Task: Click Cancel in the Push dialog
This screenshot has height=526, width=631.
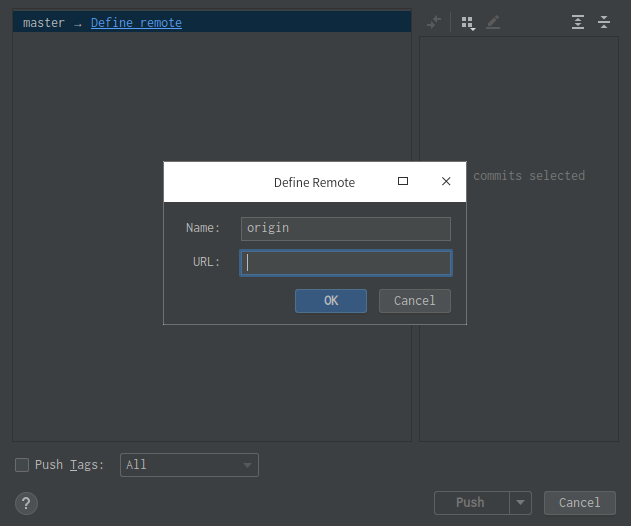Action: pyautogui.click(x=579, y=503)
